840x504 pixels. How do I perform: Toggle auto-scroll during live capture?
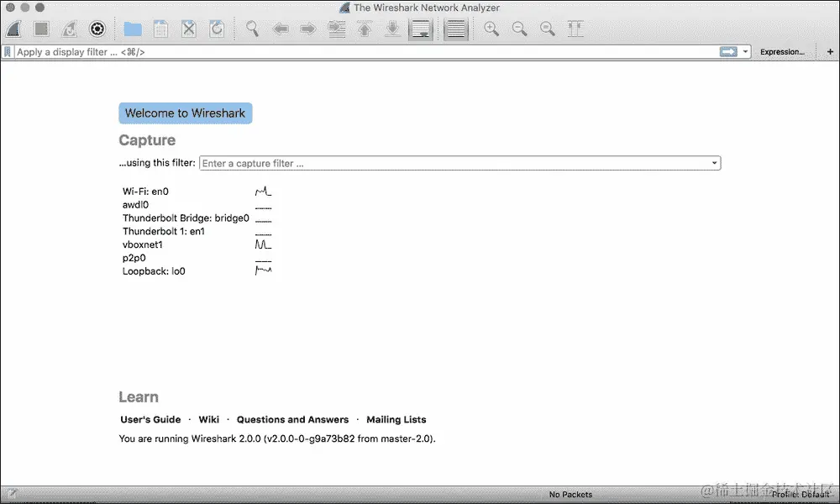coord(421,29)
